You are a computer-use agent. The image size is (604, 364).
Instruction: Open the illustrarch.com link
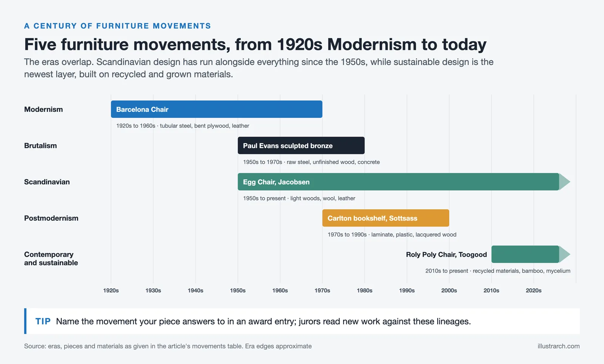(559, 346)
